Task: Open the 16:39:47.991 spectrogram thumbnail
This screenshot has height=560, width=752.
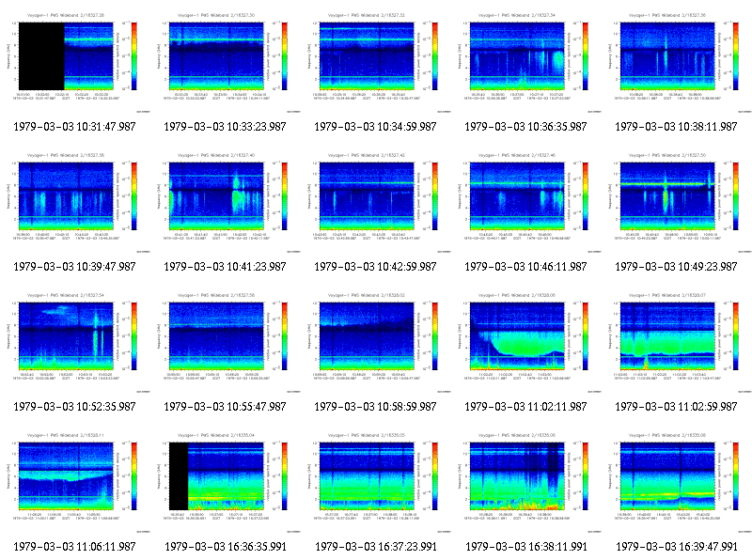Action: pyautogui.click(x=677, y=482)
